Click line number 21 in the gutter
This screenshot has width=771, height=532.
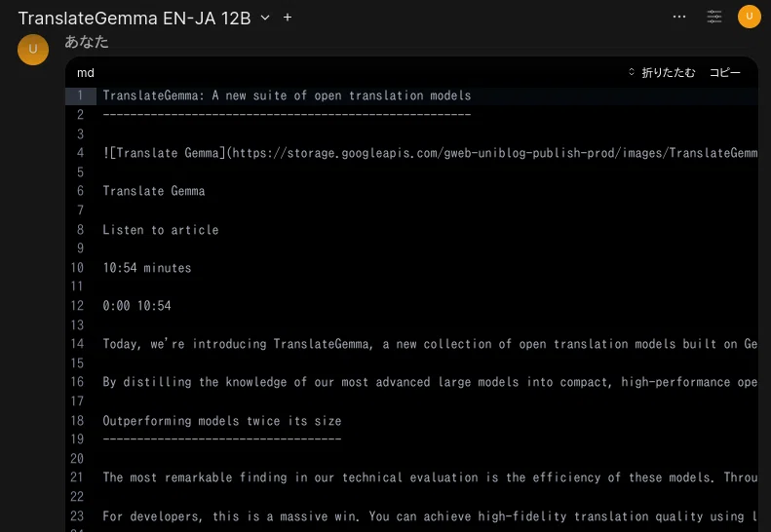pyautogui.click(x=77, y=477)
